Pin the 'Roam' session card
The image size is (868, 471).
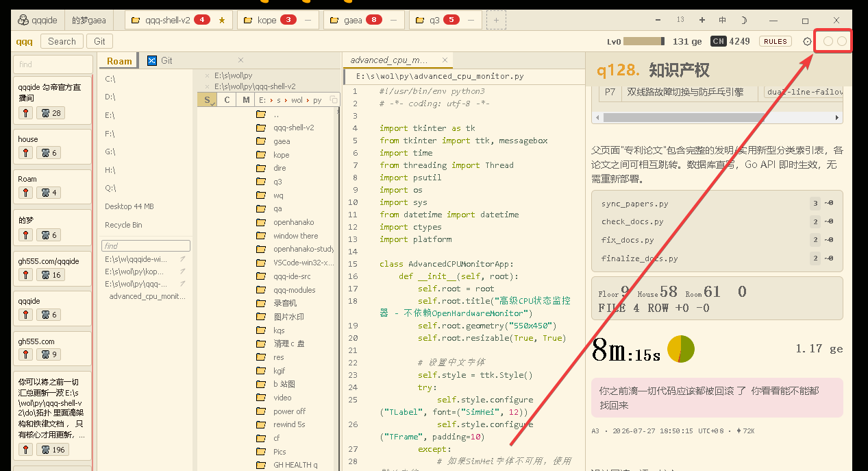[25, 193]
